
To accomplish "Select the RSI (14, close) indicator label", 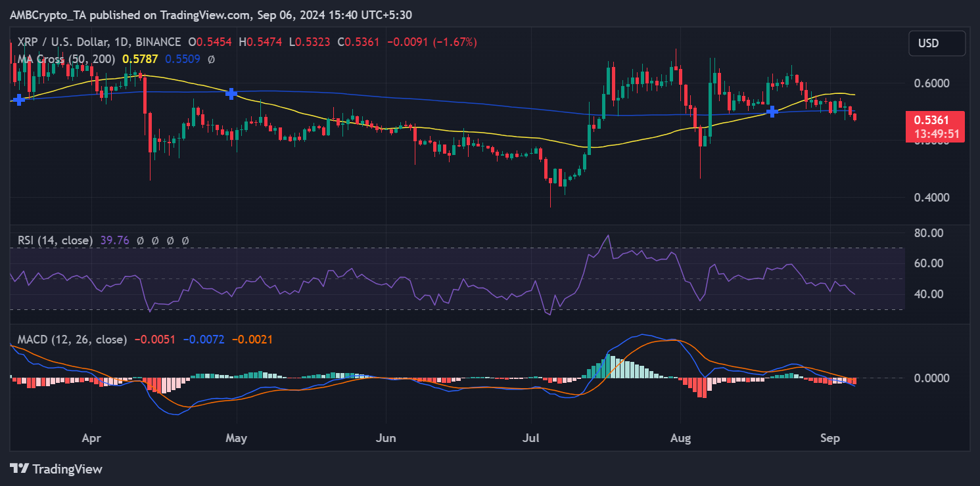I will [55, 241].
